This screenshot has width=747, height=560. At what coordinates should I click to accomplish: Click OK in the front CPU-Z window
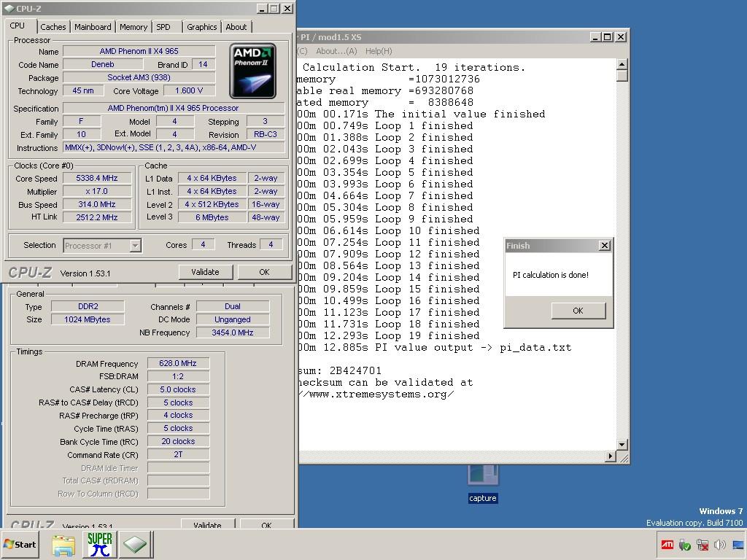tap(264, 272)
